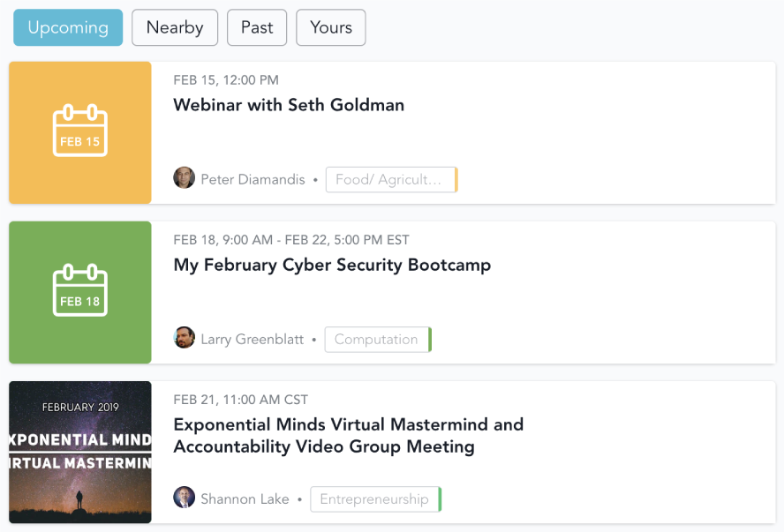Click Larry Greenblatt's avatar photo
This screenshot has width=784, height=532.
184,338
